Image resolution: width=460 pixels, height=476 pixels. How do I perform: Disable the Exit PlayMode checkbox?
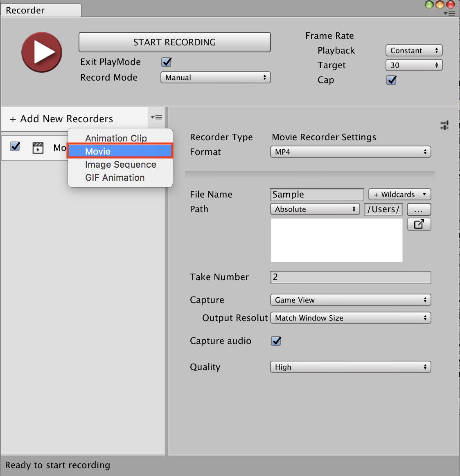[x=167, y=62]
